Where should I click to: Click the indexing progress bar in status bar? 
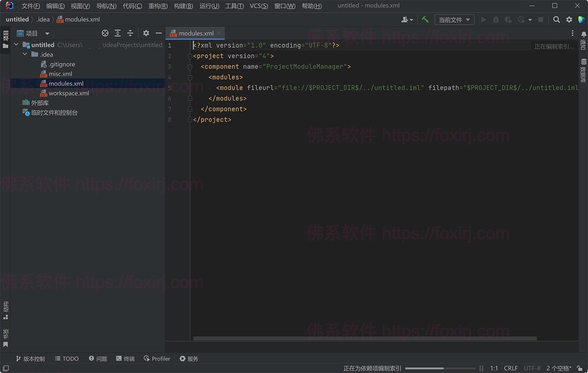pyautogui.click(x=440, y=368)
